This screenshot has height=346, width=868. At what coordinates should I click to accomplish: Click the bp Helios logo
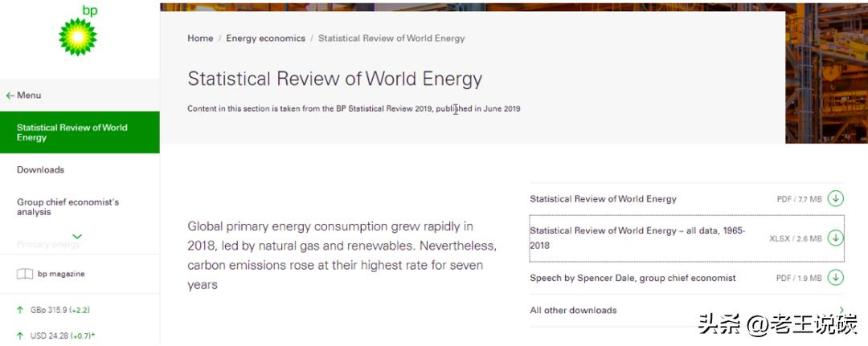click(x=78, y=34)
